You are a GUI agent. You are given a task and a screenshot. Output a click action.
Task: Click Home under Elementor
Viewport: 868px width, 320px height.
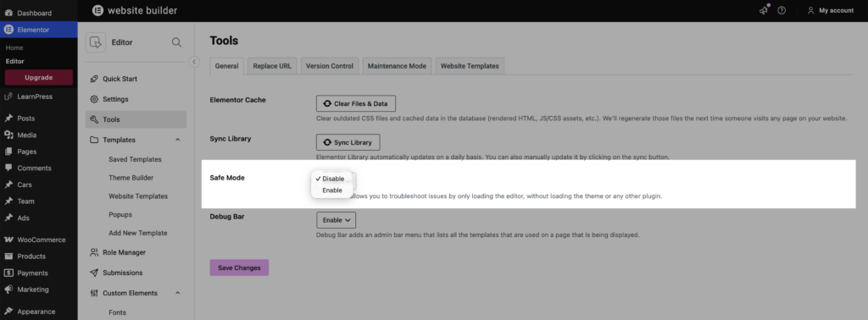pyautogui.click(x=14, y=47)
